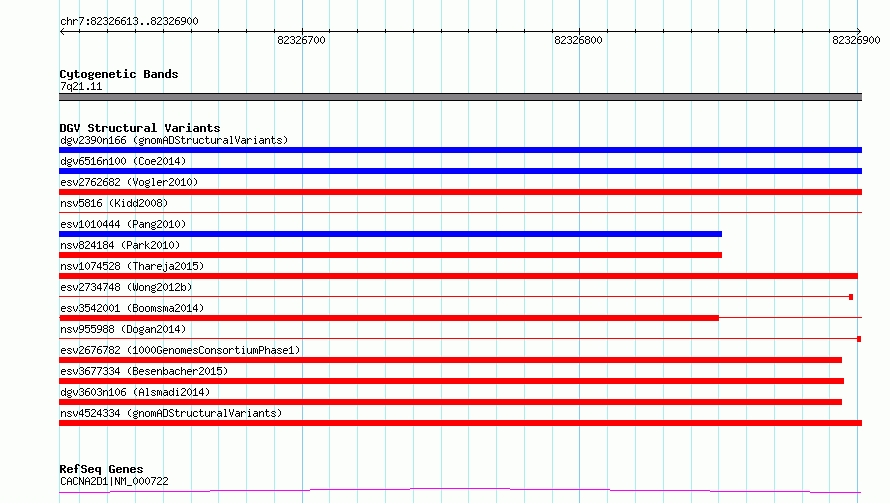Click the magenta CACNA2D1 intron line
The height and width of the screenshot is (503, 890).
click(x=460, y=490)
